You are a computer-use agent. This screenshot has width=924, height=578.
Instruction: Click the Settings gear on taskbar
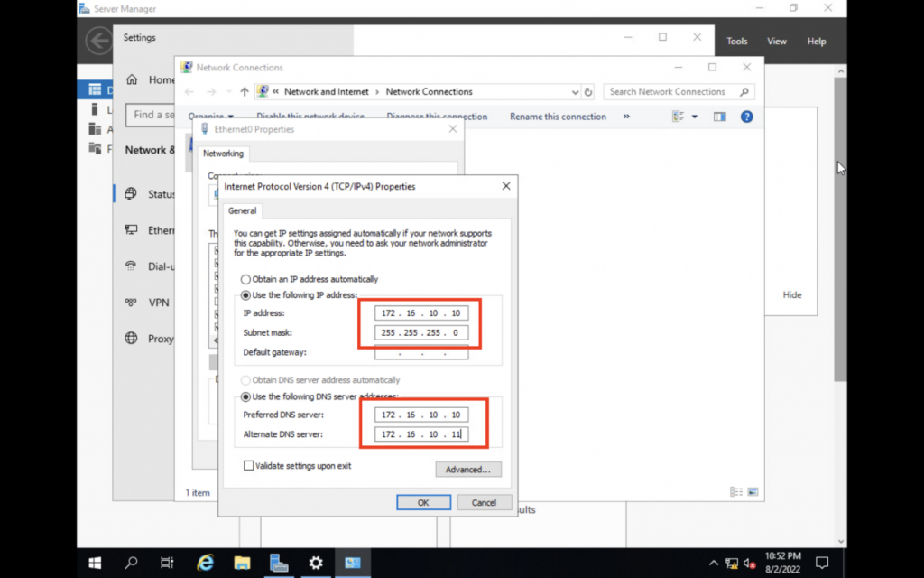[315, 563]
